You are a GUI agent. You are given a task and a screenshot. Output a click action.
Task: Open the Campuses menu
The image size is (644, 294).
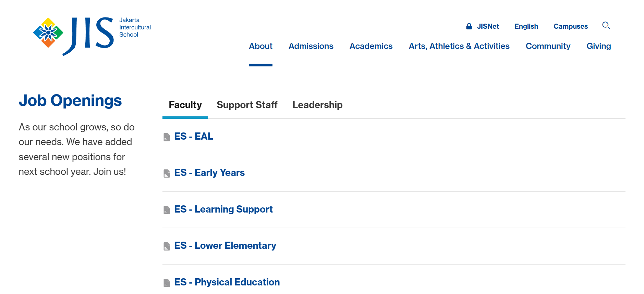pyautogui.click(x=570, y=26)
